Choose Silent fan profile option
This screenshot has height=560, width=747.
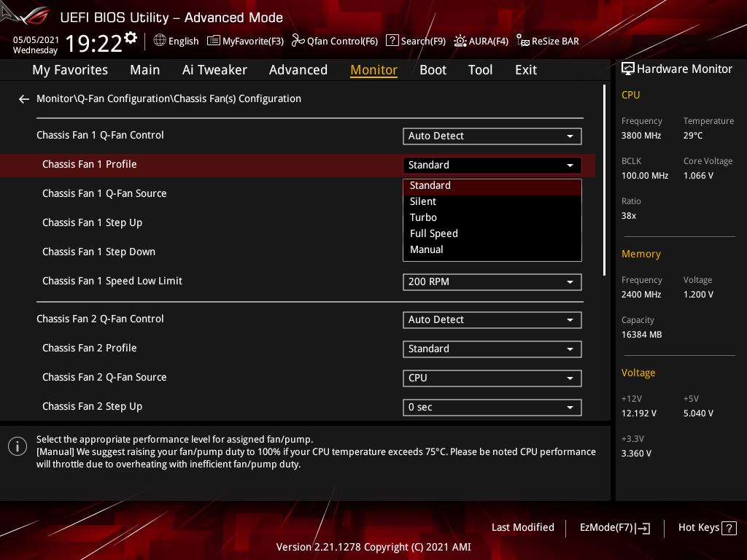point(492,201)
